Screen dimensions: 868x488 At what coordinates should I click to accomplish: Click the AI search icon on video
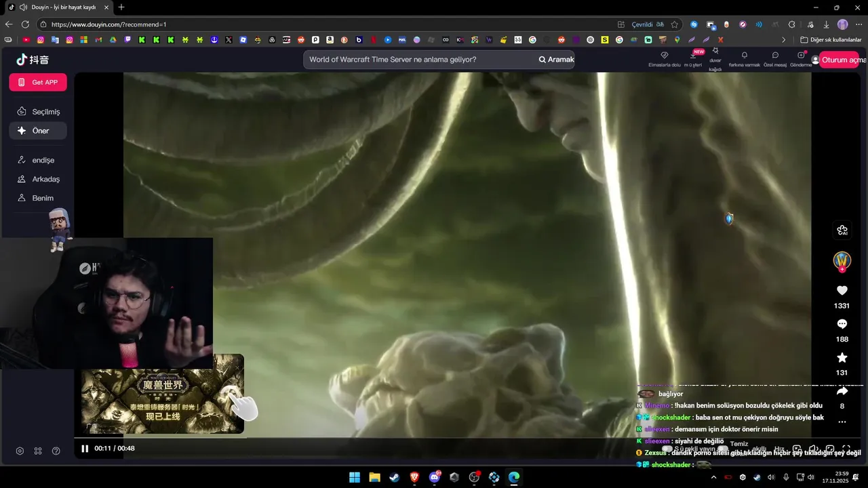pyautogui.click(x=842, y=230)
